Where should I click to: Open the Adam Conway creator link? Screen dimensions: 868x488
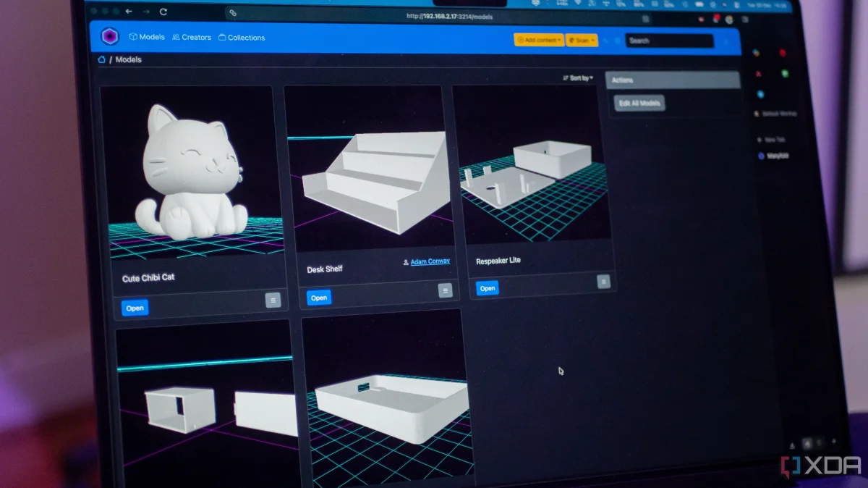click(430, 261)
